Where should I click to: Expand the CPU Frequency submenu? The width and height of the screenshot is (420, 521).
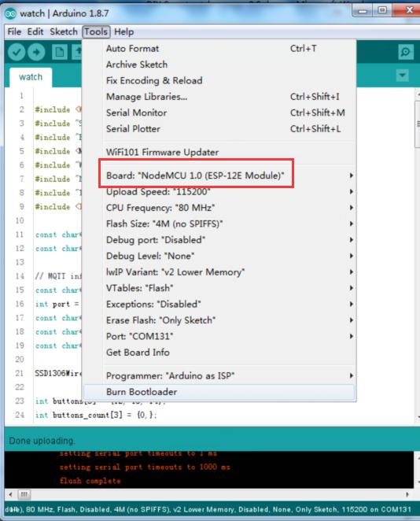(x=219, y=208)
